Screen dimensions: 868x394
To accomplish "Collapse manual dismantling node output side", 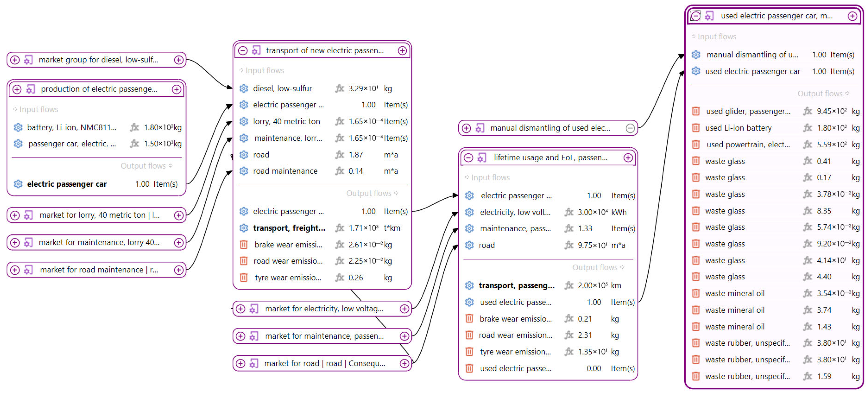I will point(630,128).
